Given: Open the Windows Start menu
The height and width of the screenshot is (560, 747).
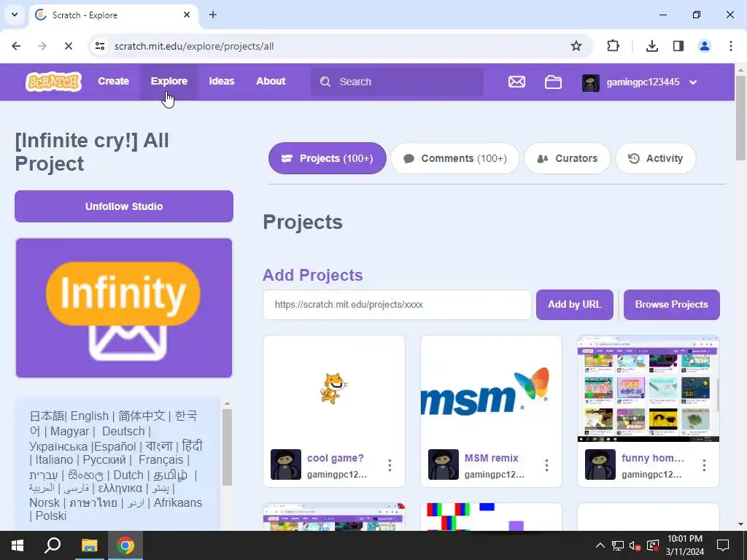Looking at the screenshot, I should pos(18,545).
